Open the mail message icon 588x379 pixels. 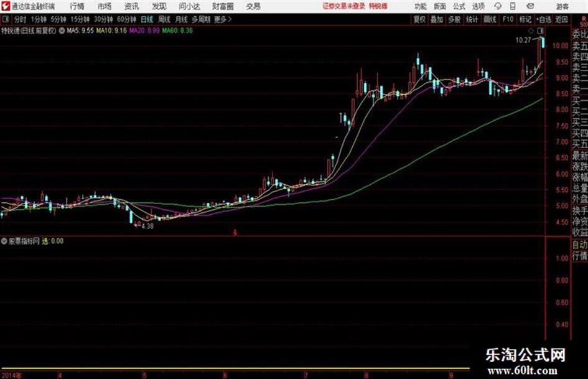coord(530,6)
